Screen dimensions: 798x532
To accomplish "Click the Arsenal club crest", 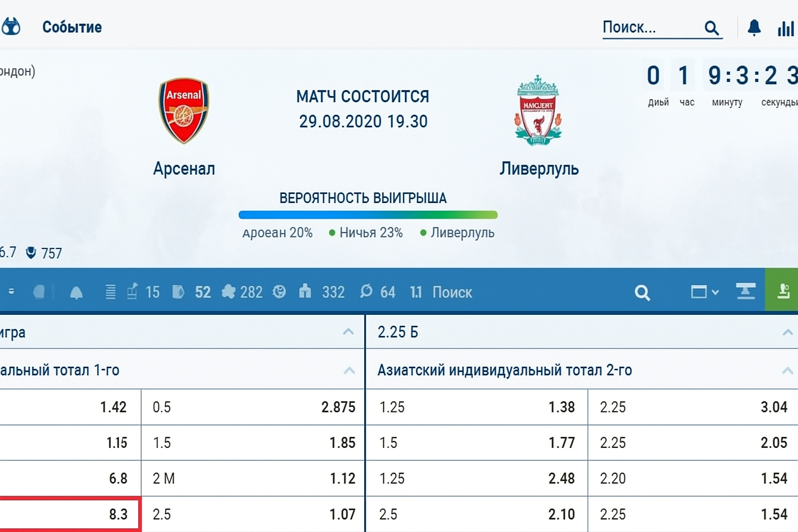I will (x=184, y=110).
